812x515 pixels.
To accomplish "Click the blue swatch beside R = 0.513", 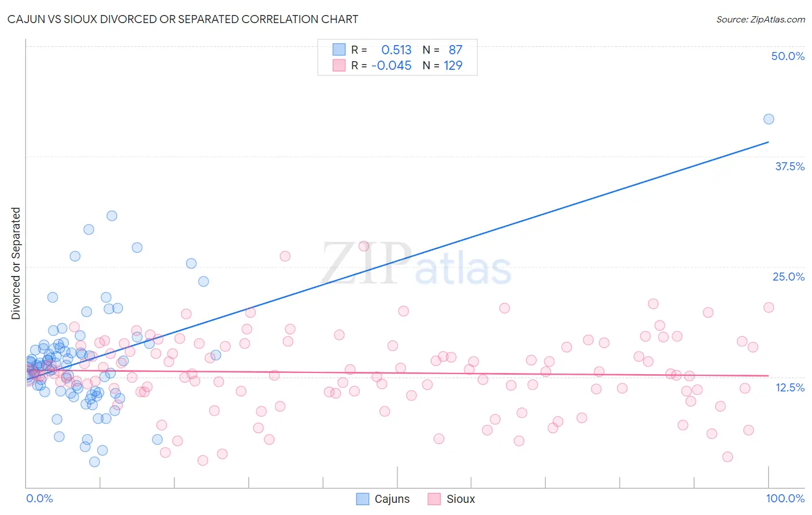I will (x=339, y=50).
